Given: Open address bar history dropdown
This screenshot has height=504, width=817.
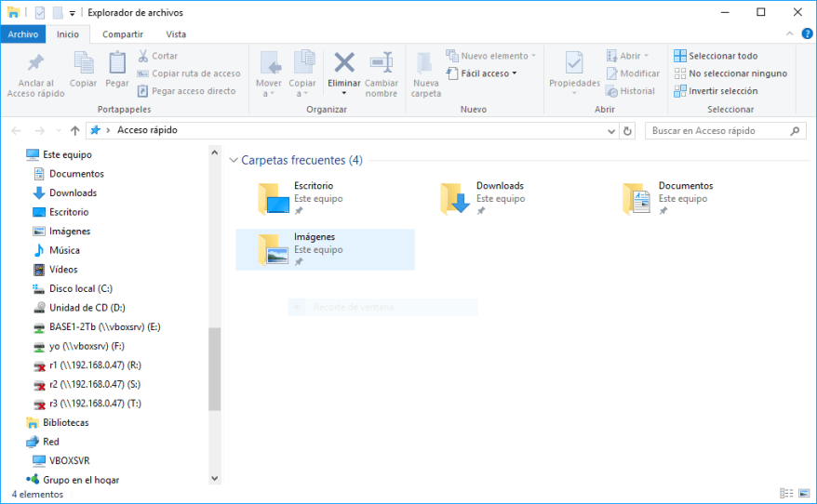Looking at the screenshot, I should [x=611, y=131].
